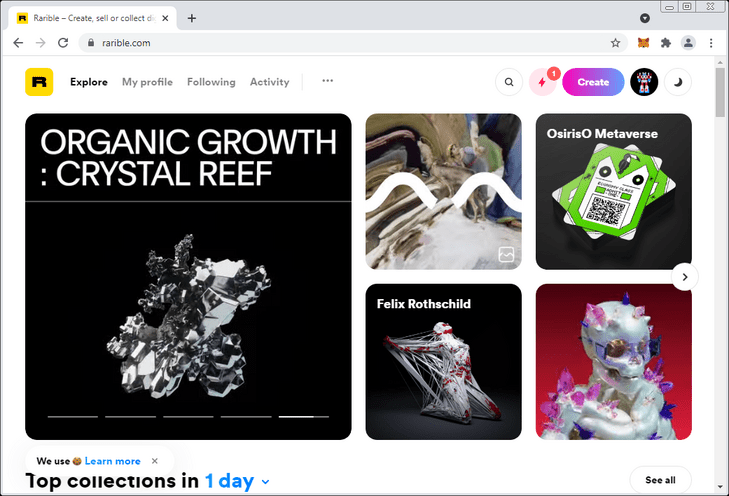Bookmark page with the star icon
The height and width of the screenshot is (496, 729).
(616, 43)
